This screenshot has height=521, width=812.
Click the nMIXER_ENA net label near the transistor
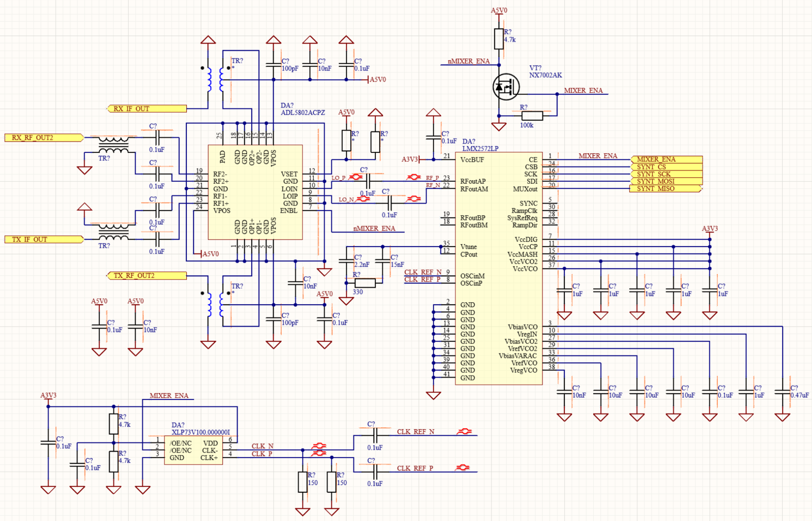click(x=468, y=61)
